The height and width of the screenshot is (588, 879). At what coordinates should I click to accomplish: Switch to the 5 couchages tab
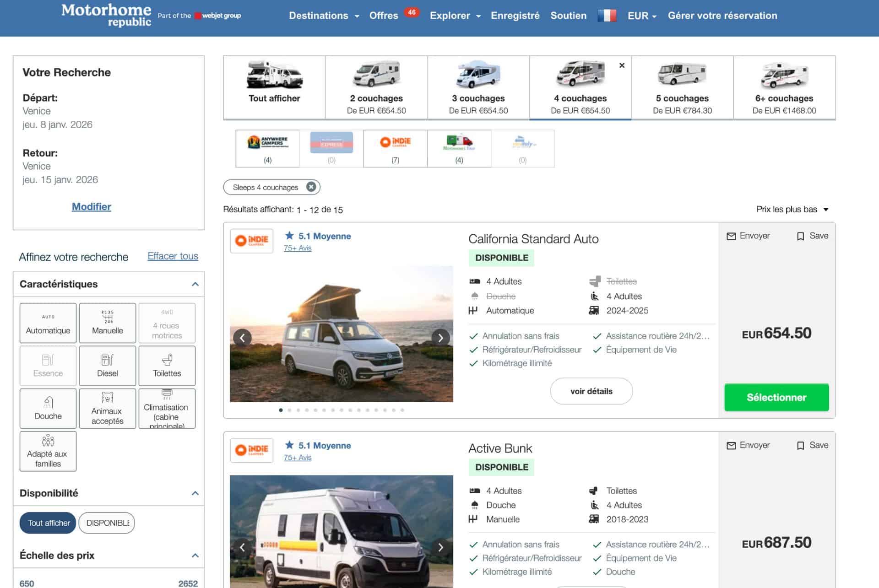pos(682,88)
